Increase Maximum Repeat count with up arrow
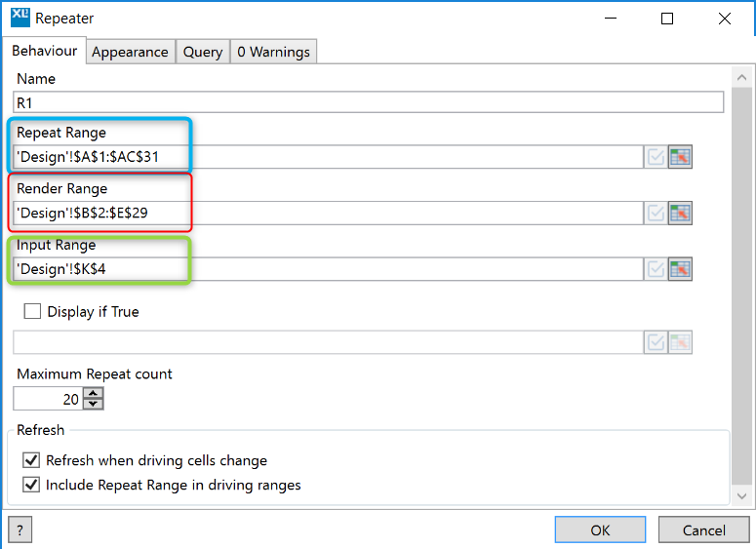The height and width of the screenshot is (549, 756). click(94, 393)
